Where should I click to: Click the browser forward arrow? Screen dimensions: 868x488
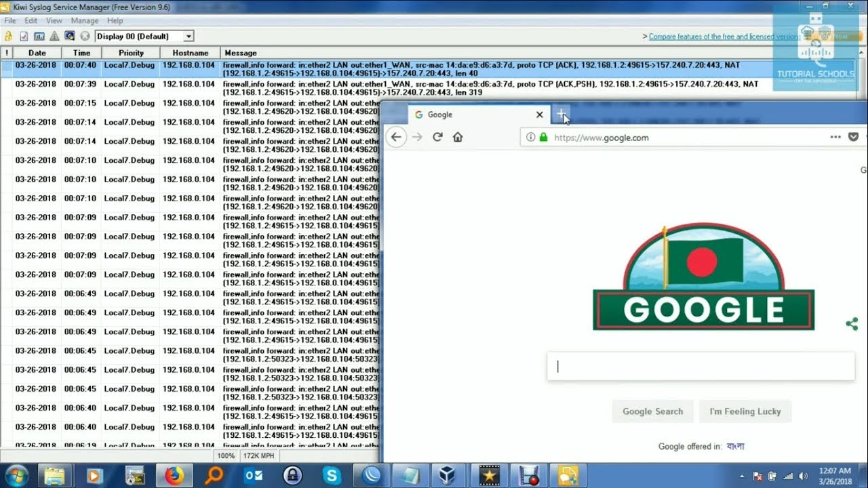[417, 137]
